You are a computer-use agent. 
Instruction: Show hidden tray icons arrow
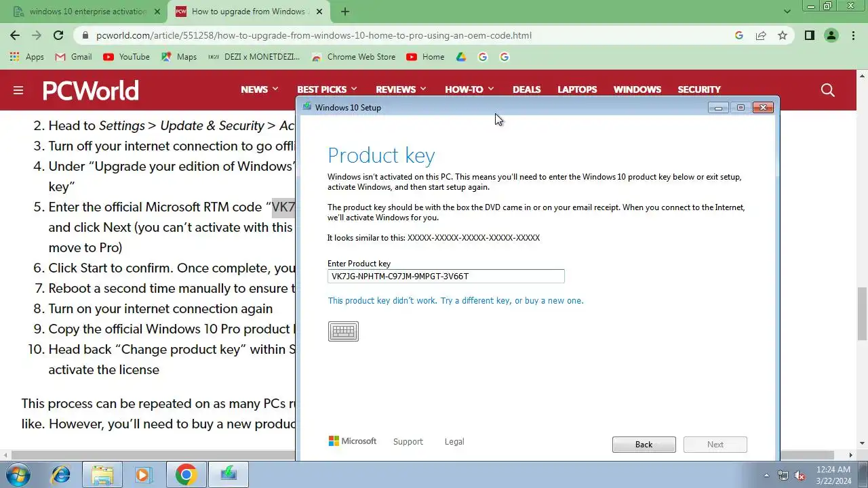coord(767,475)
